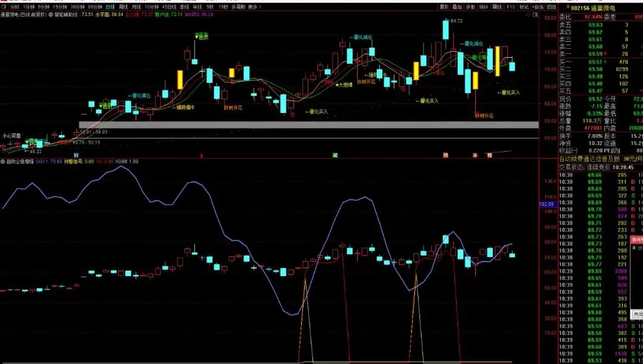Switch to the 分时 timeframe tab
Screen dimensions: 643x364
(15, 7)
